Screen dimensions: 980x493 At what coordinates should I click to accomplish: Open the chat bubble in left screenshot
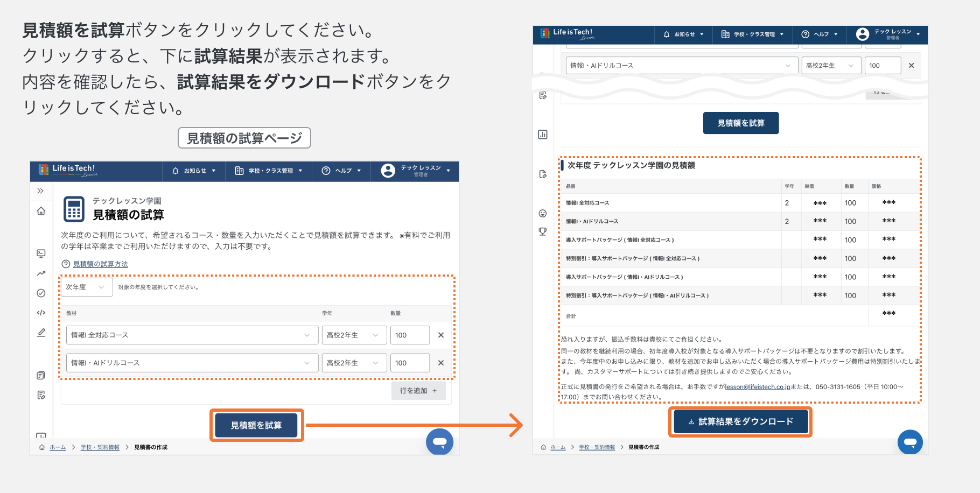tap(439, 442)
